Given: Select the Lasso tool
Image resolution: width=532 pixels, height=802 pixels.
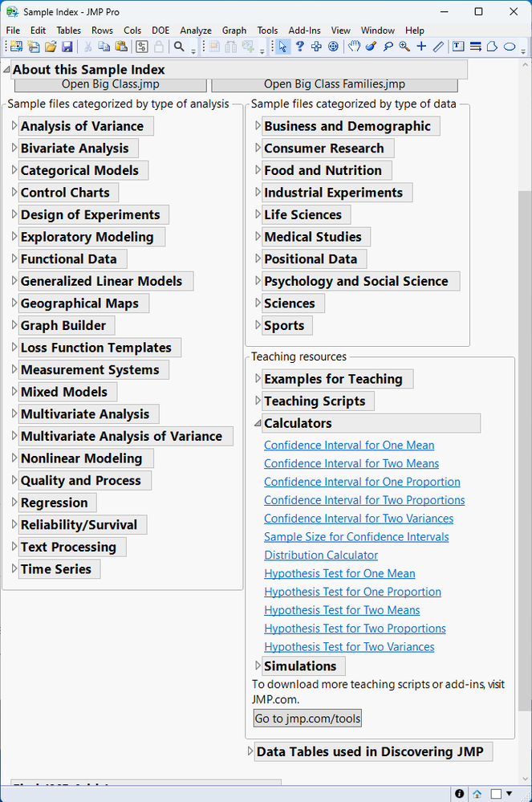Looking at the screenshot, I should tap(388, 47).
